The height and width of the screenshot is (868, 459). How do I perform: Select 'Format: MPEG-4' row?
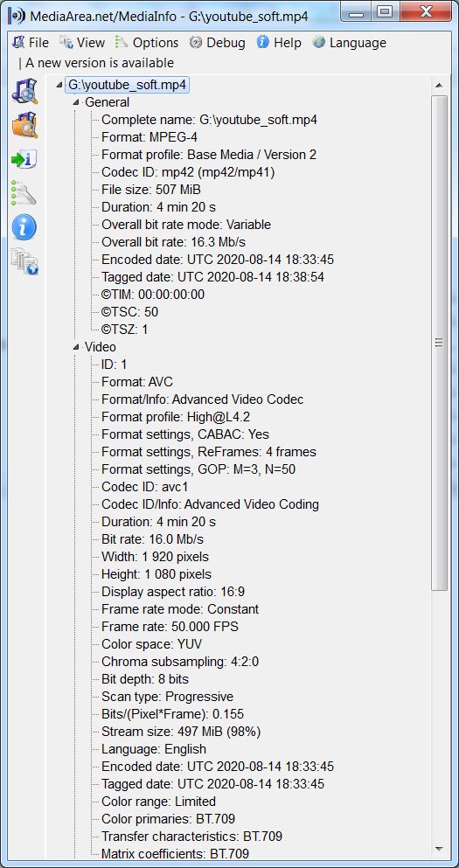[150, 137]
